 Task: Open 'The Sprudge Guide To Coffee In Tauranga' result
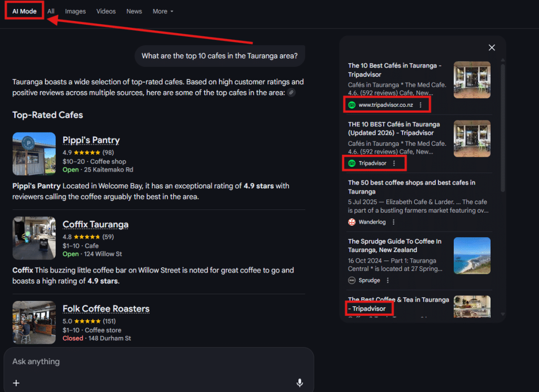click(x=395, y=246)
